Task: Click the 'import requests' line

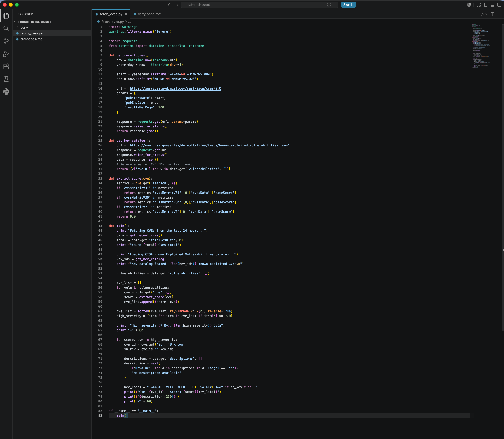Action: coord(123,41)
